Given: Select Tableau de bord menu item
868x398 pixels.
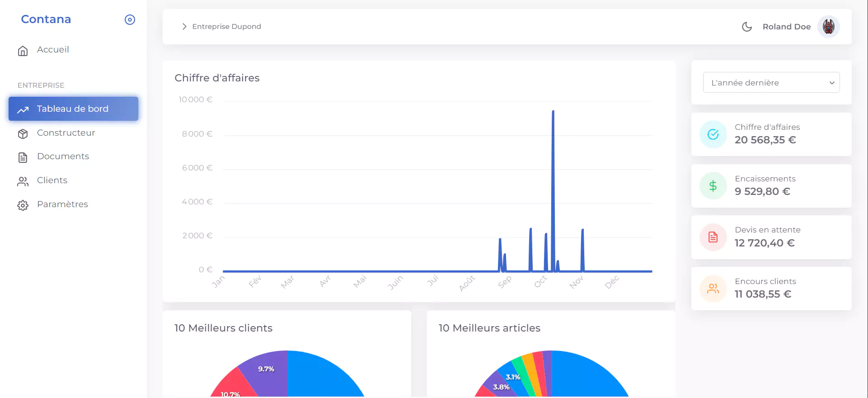Looking at the screenshot, I should click(73, 109).
